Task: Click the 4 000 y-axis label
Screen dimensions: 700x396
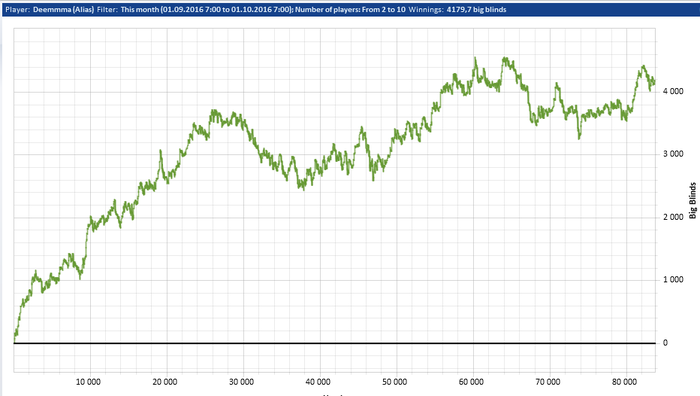Action: 673,91
